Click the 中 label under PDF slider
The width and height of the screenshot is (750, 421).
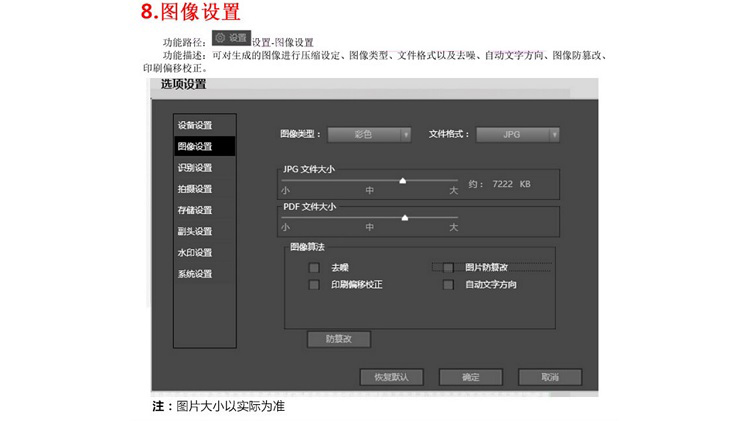click(370, 227)
